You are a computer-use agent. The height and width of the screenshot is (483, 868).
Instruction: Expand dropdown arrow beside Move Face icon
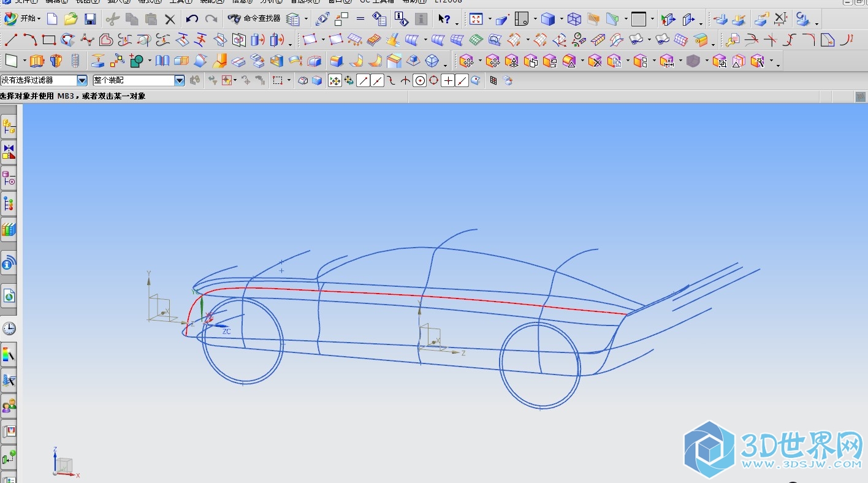point(479,61)
